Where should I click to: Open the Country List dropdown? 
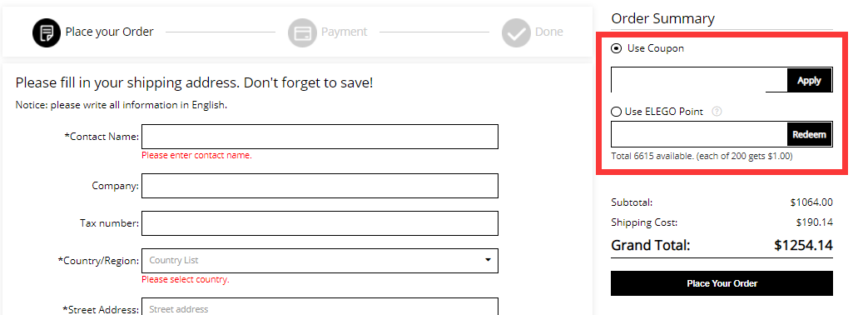pos(320,261)
